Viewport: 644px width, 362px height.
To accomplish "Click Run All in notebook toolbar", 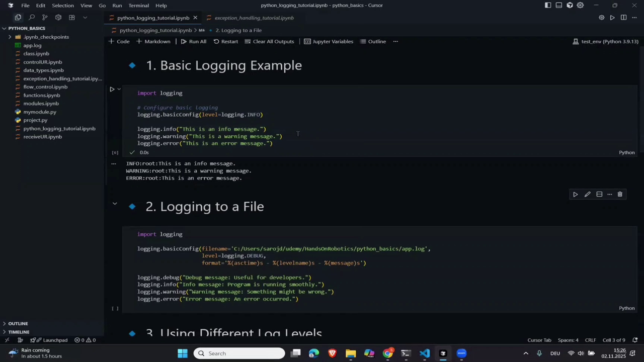I will point(194,42).
